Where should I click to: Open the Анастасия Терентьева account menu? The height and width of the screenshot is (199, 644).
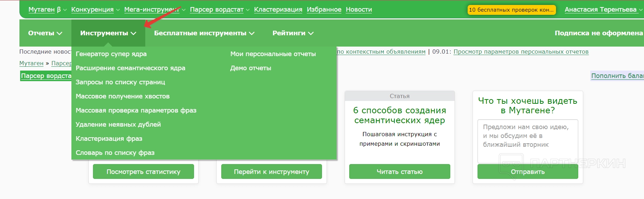(603, 10)
